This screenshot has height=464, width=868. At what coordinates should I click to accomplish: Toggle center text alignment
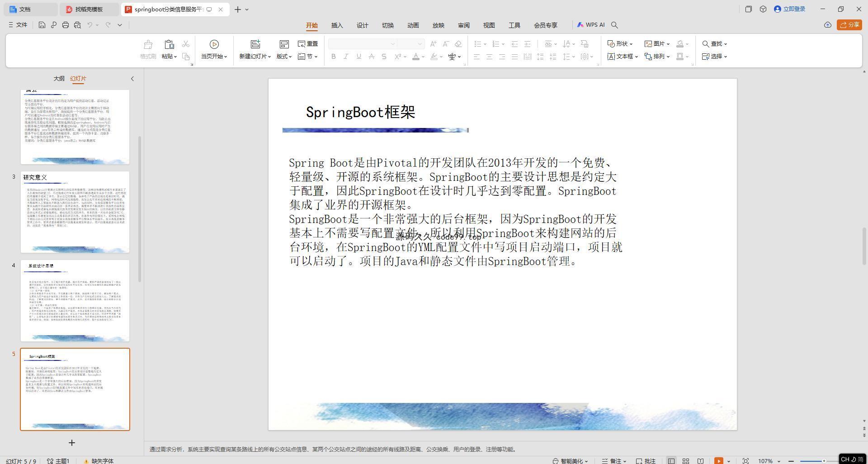(489, 57)
